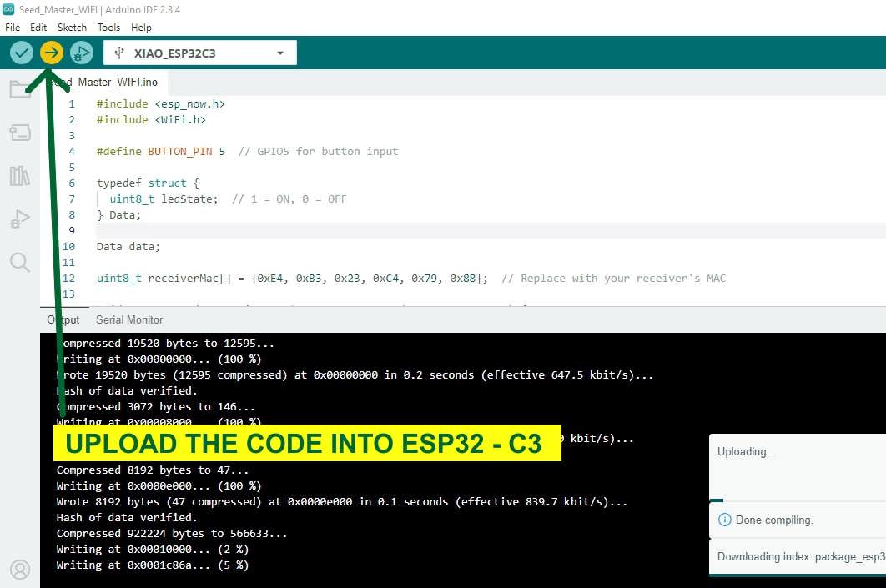The height and width of the screenshot is (588, 886).
Task: Click 'Compressed 922224 bytes to 566633...' output line
Action: tap(172, 533)
